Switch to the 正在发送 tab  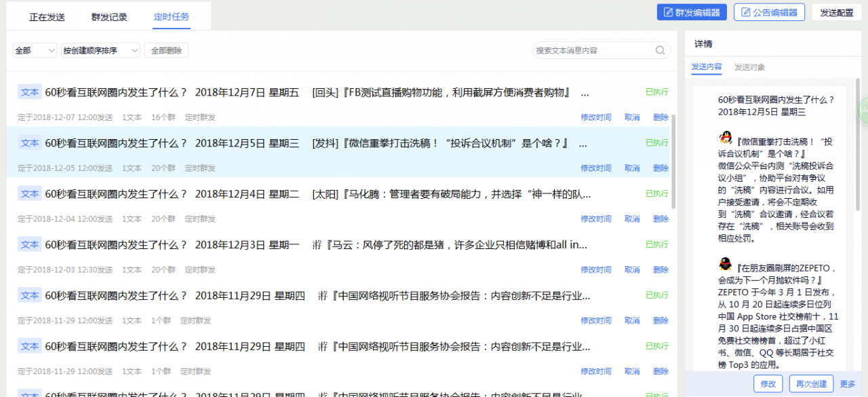coord(47,17)
